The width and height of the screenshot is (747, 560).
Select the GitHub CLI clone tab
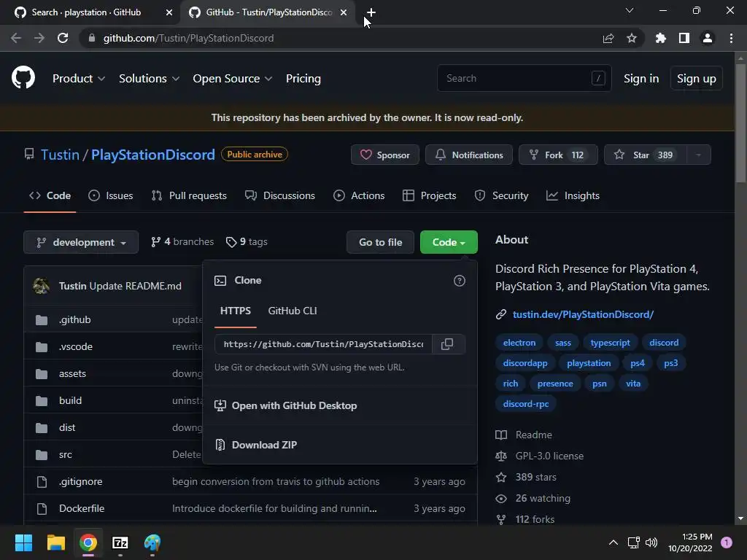click(x=293, y=311)
